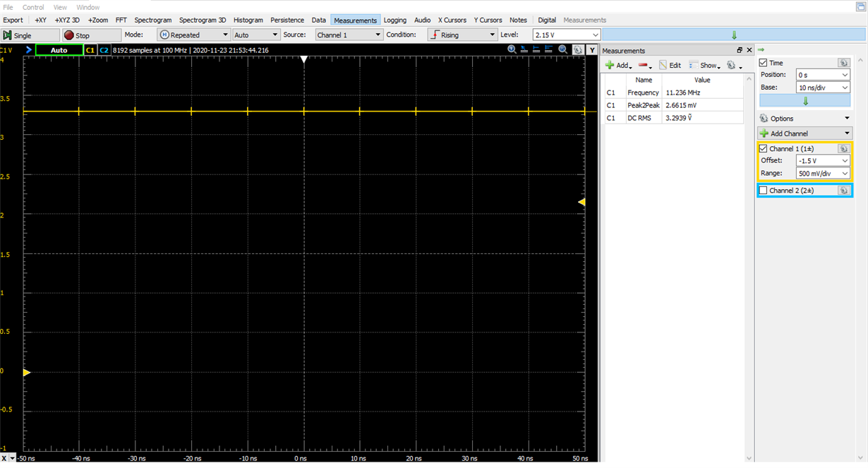Toggle X Cursors

pos(452,20)
